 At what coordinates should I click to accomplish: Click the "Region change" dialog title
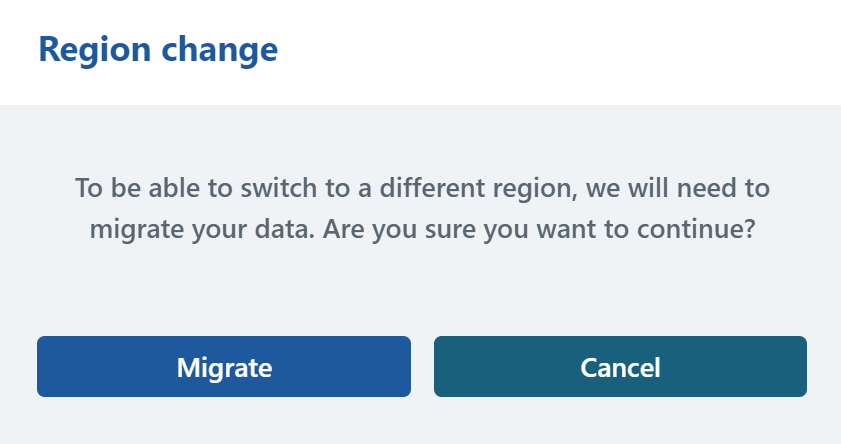pos(158,49)
